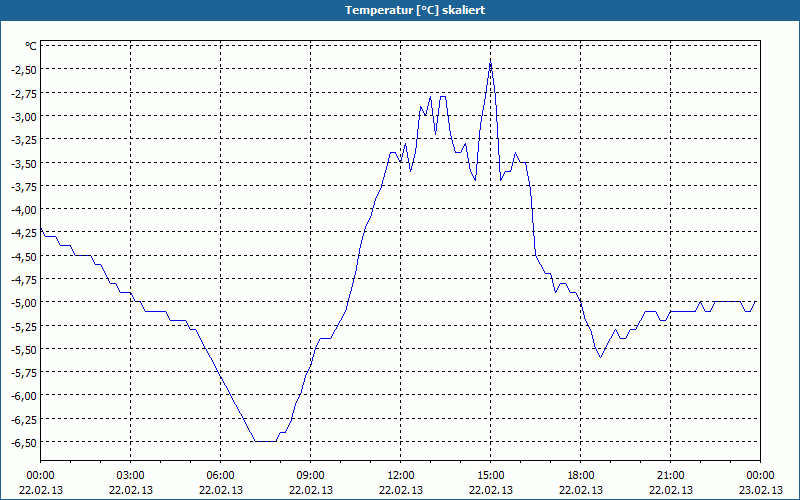Screen dimensions: 800x500
Task: Click the 22.02.13 date under 06:00
Action: [x=220, y=490]
